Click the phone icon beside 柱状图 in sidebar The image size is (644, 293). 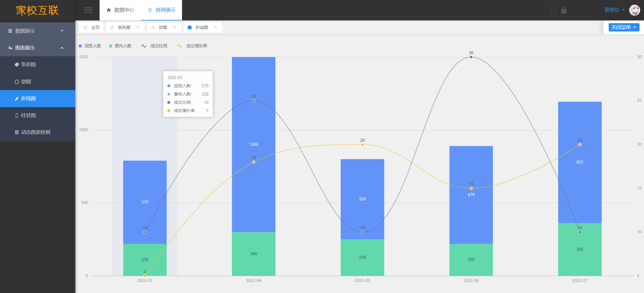17,115
